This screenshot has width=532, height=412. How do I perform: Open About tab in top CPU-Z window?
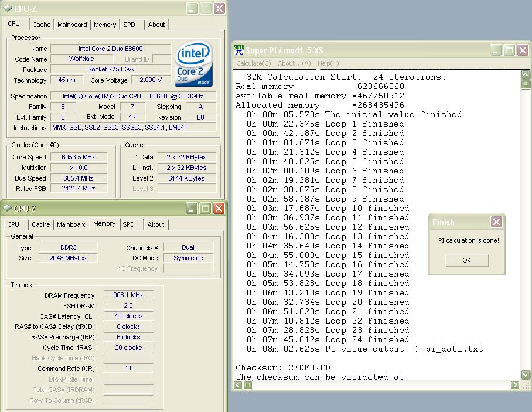tap(156, 25)
